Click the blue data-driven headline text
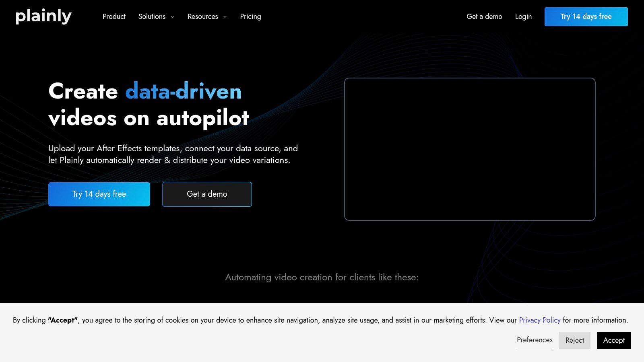Image resolution: width=644 pixels, height=362 pixels. click(183, 91)
